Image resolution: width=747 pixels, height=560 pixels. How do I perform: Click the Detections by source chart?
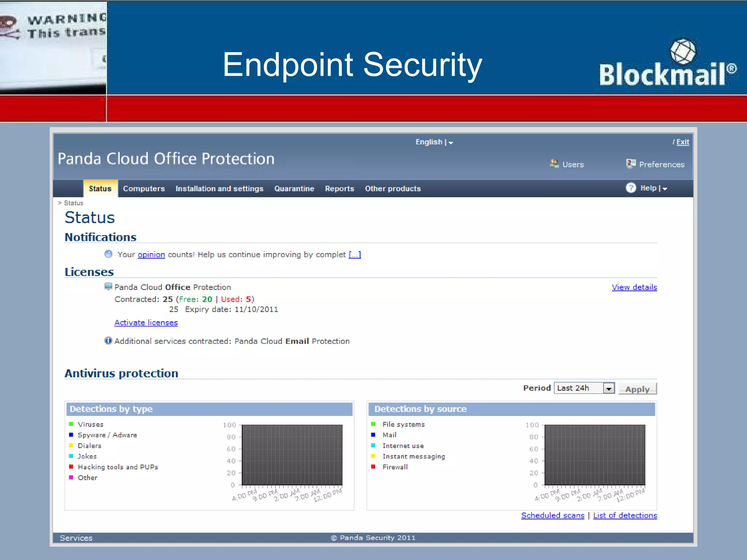(x=595, y=455)
